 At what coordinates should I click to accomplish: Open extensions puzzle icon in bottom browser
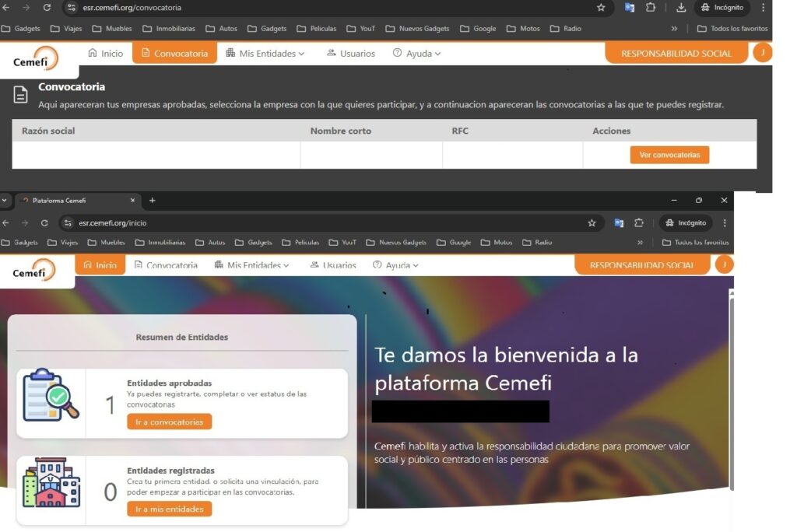point(639,223)
